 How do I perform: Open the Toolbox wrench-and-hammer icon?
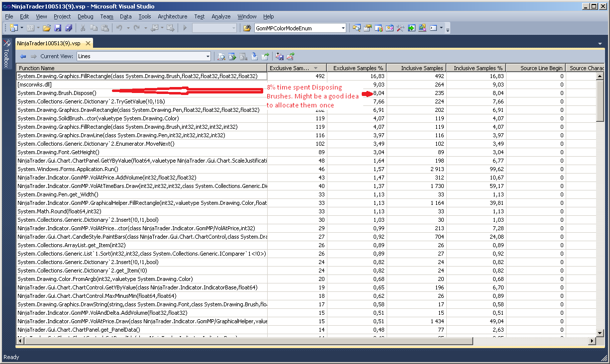point(401,28)
